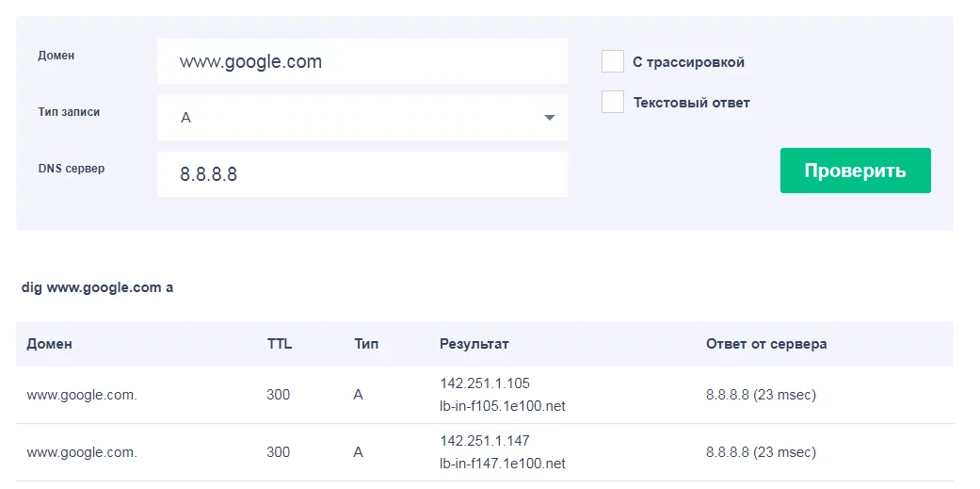Click www.google.com. in the 142.251.1.147 row
Image resolution: width=980 pixels, height=489 pixels.
coord(81,452)
